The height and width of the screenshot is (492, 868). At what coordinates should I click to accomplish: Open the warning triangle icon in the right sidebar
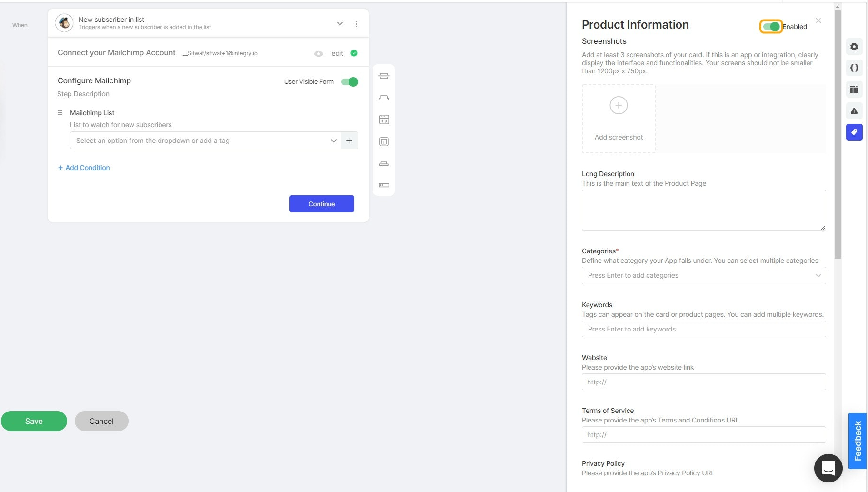point(854,111)
